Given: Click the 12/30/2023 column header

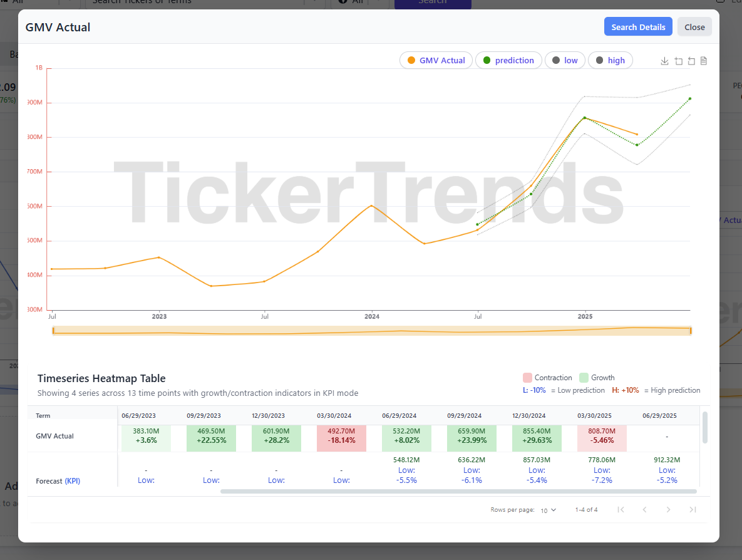Looking at the screenshot, I should click(x=269, y=416).
